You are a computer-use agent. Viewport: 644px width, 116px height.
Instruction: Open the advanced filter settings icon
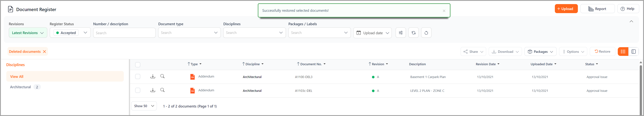pyautogui.click(x=401, y=33)
